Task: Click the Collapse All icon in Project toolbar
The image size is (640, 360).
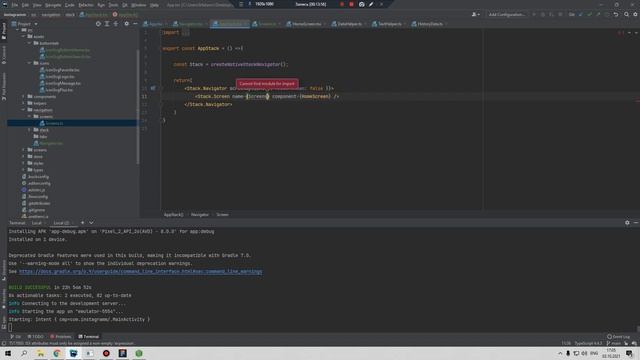Action: coord(116,24)
